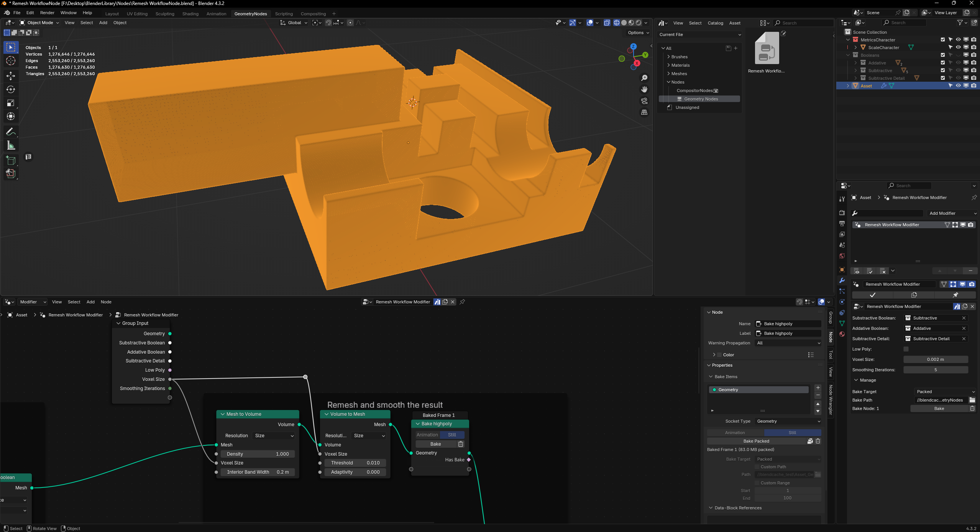Open the Global transform orientation dropdown
The height and width of the screenshot is (532, 980).
point(294,23)
